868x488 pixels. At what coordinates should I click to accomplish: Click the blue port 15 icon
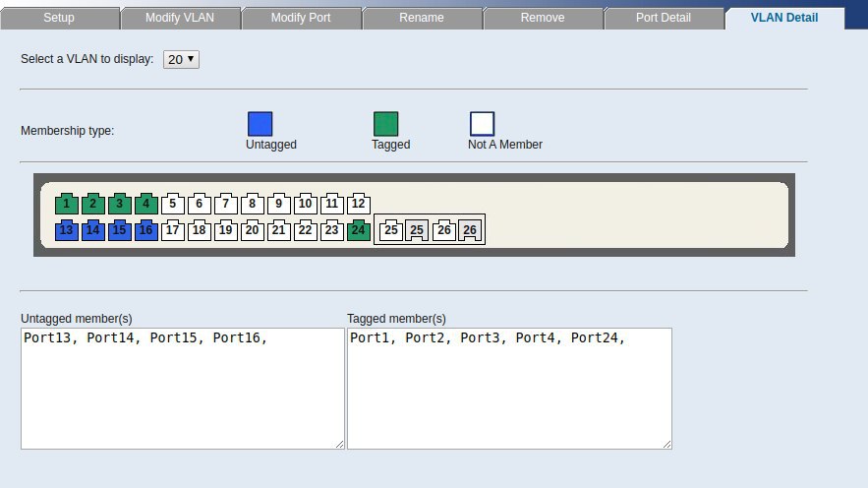click(120, 230)
